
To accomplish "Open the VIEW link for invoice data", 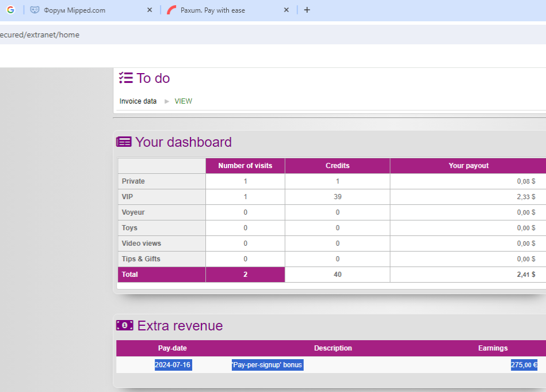I will pos(183,101).
